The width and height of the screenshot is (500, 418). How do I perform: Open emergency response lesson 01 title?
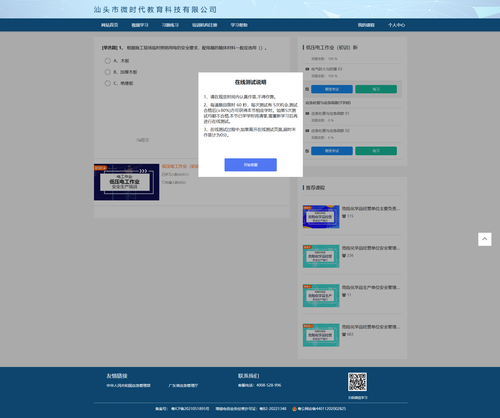point(330,113)
